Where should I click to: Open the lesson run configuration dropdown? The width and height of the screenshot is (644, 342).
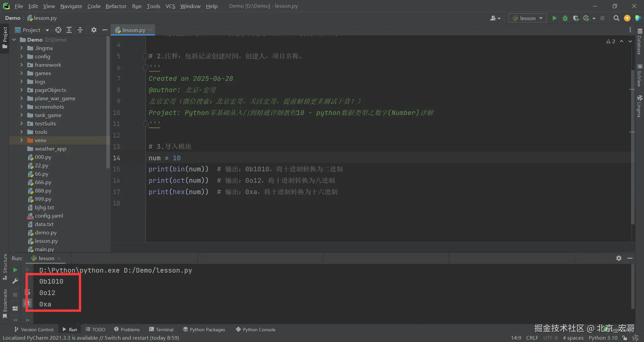click(x=528, y=18)
